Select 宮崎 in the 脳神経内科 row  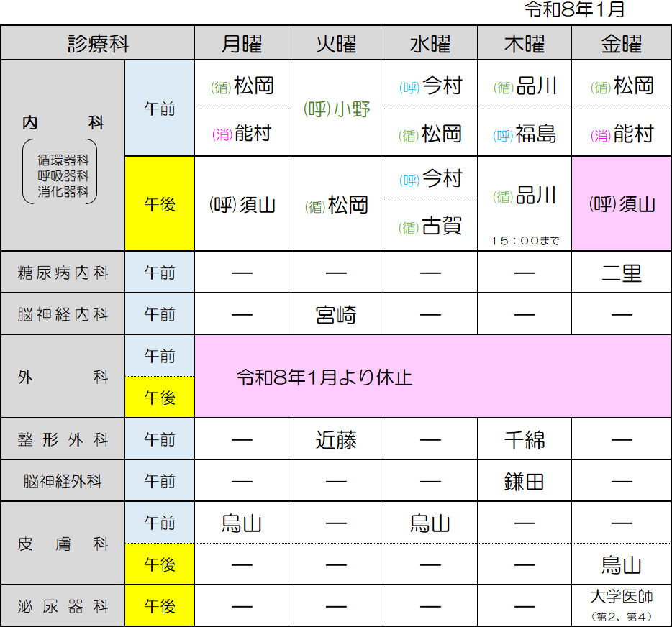336,315
